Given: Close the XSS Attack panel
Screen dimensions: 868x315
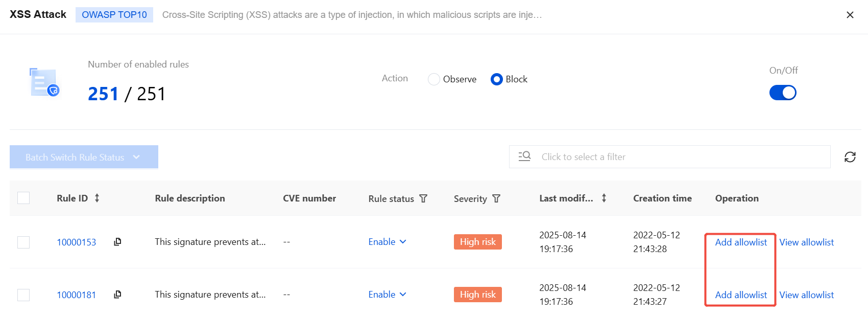Looking at the screenshot, I should click(850, 15).
